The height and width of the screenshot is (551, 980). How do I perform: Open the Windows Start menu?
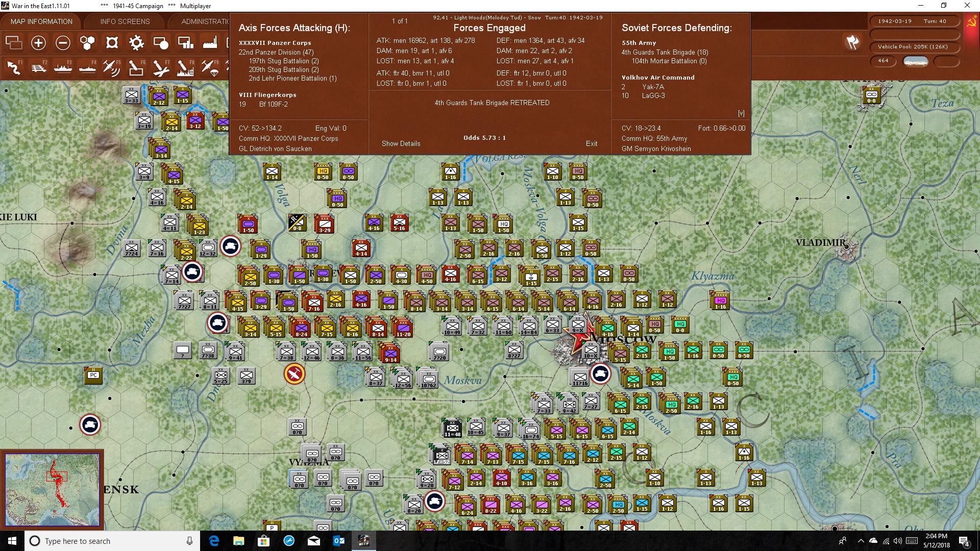pyautogui.click(x=12, y=541)
